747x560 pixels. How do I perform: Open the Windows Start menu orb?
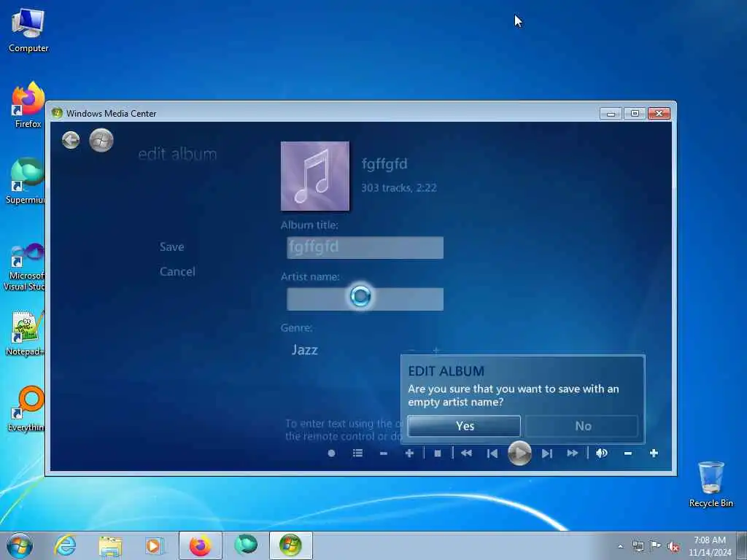pos(20,545)
